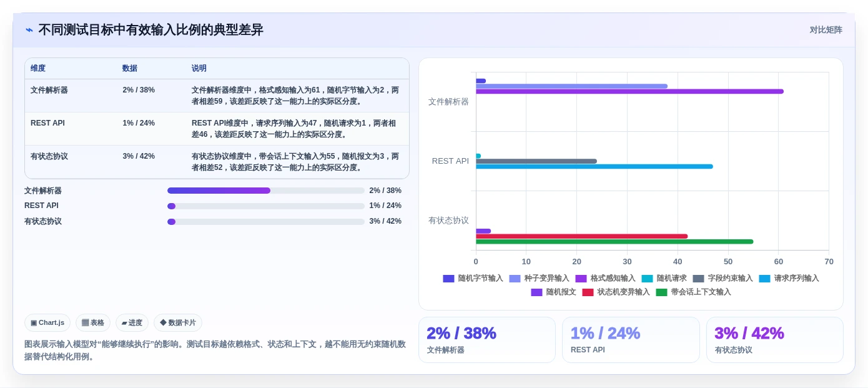Click the 字段约束输入 gray bar

click(536, 161)
